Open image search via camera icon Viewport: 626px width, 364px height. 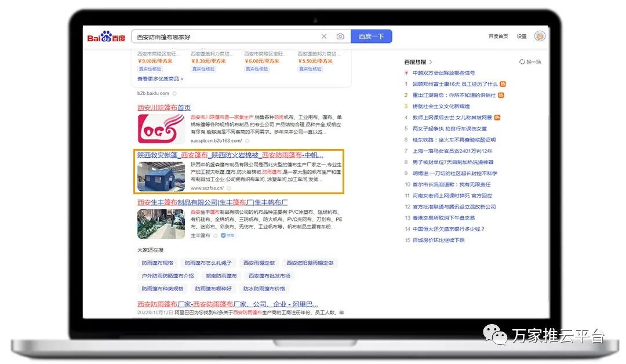(x=340, y=37)
